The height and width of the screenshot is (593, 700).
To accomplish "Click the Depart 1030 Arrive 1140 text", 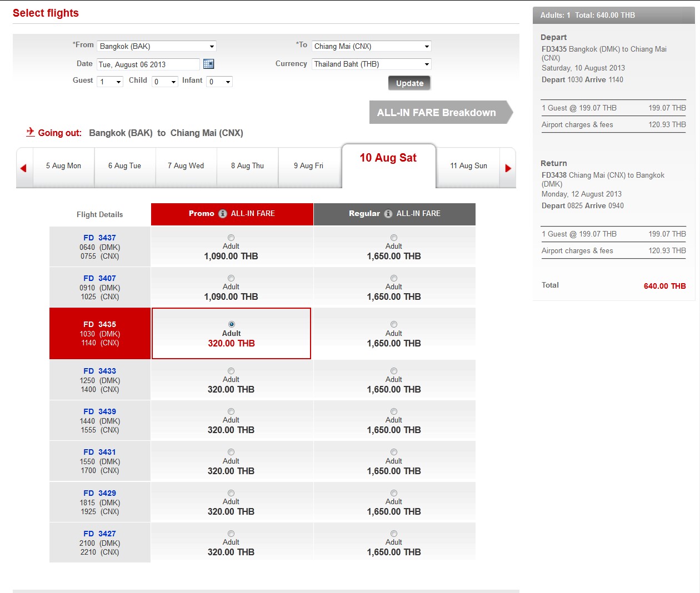I will click(x=582, y=79).
